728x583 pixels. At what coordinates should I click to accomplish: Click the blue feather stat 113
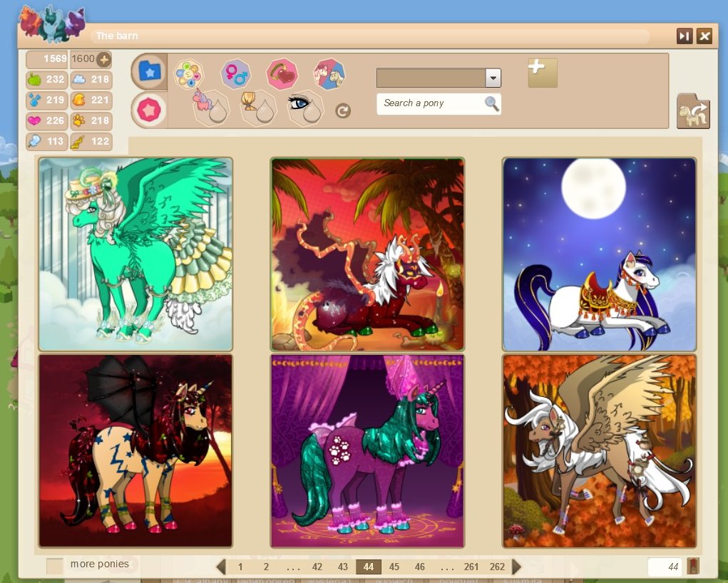[x=47, y=141]
